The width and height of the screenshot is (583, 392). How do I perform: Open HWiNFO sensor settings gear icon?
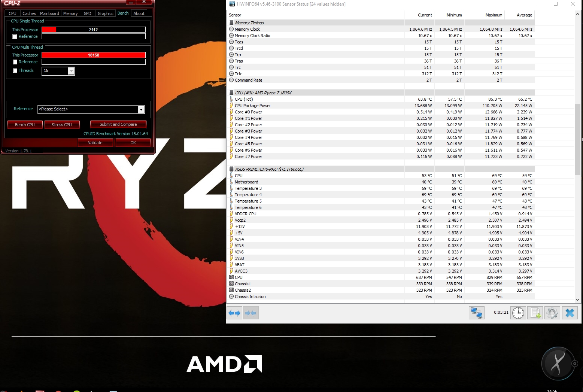point(552,313)
